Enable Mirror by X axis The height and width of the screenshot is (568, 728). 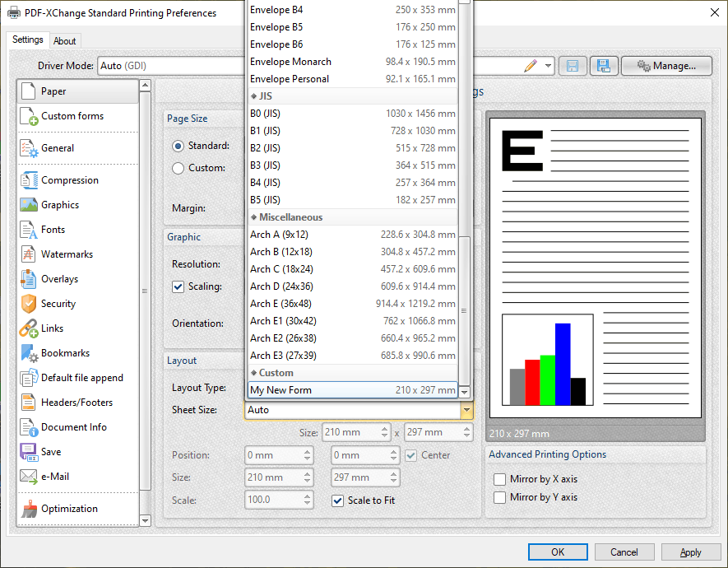point(499,478)
